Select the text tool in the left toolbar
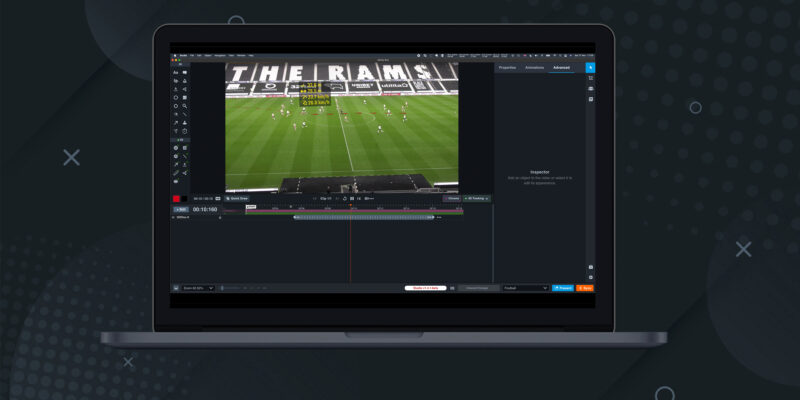 coord(176,73)
